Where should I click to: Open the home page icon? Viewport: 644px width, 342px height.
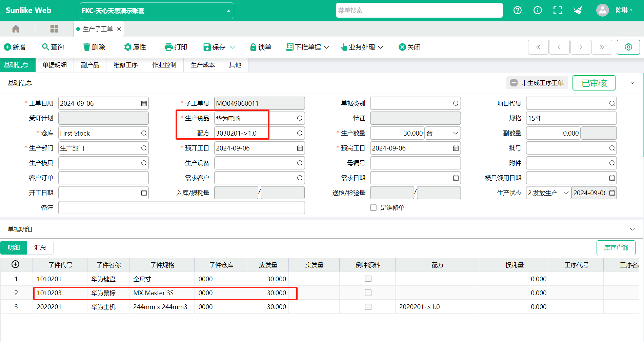tap(16, 29)
